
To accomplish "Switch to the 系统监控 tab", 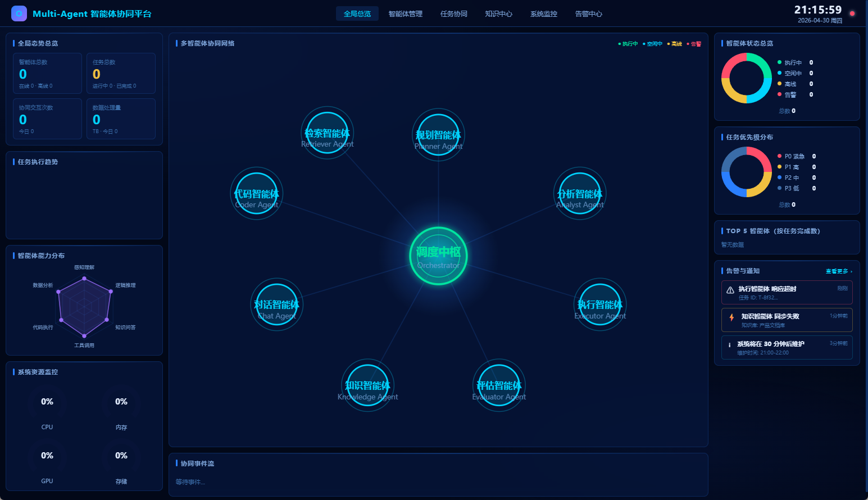I will pyautogui.click(x=544, y=13).
